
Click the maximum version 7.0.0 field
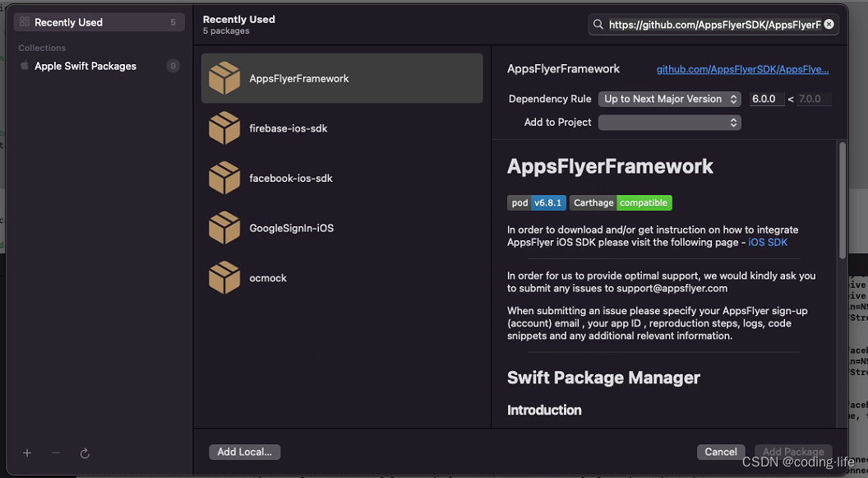pos(814,100)
